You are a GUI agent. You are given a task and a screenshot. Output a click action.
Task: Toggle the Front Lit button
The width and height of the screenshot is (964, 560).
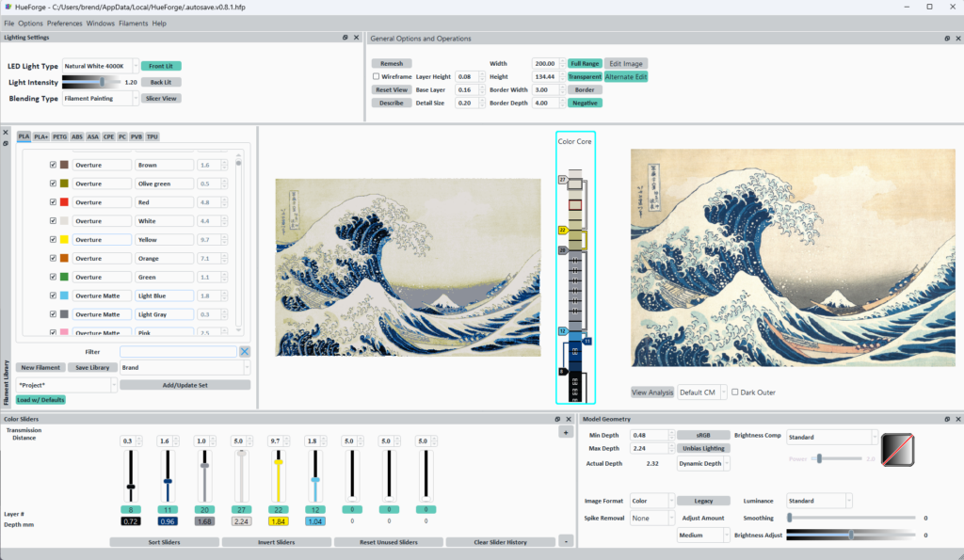[x=161, y=66]
